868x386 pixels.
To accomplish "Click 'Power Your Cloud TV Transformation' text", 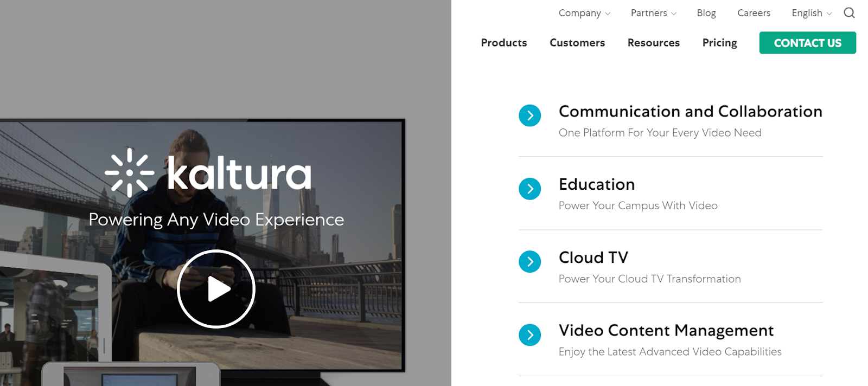I will point(649,279).
